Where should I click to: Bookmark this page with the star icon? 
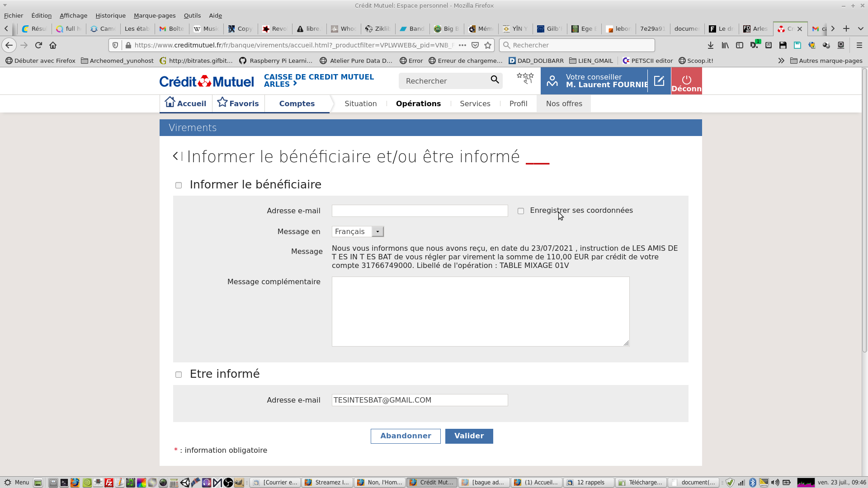(x=488, y=45)
